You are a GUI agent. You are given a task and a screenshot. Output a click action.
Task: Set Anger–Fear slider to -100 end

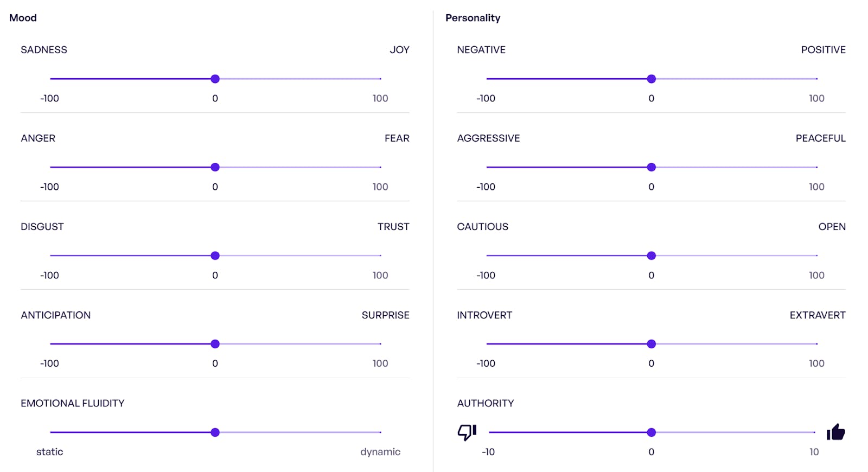[51, 167]
